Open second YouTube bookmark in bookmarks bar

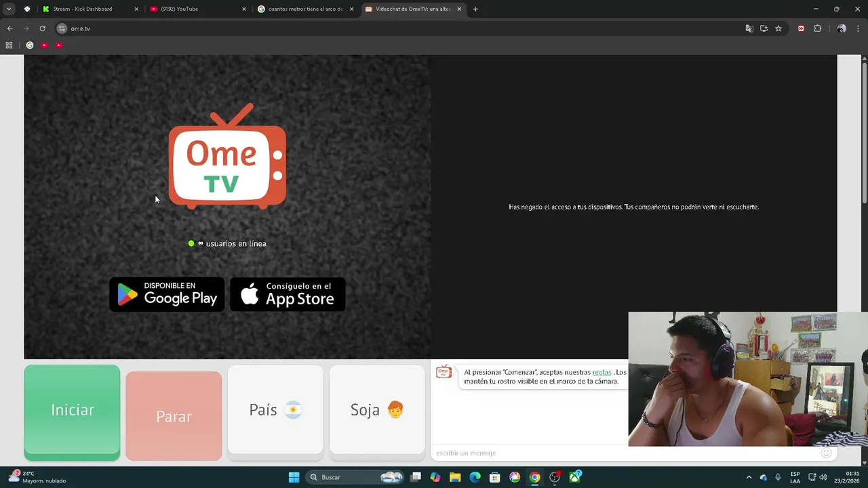[59, 45]
